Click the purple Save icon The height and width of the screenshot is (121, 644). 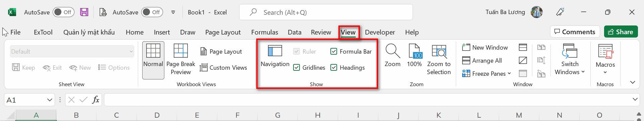(x=84, y=12)
